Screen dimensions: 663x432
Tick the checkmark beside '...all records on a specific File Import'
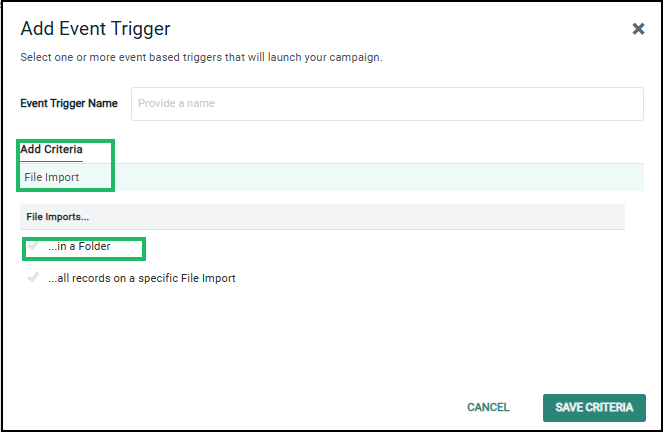point(34,278)
